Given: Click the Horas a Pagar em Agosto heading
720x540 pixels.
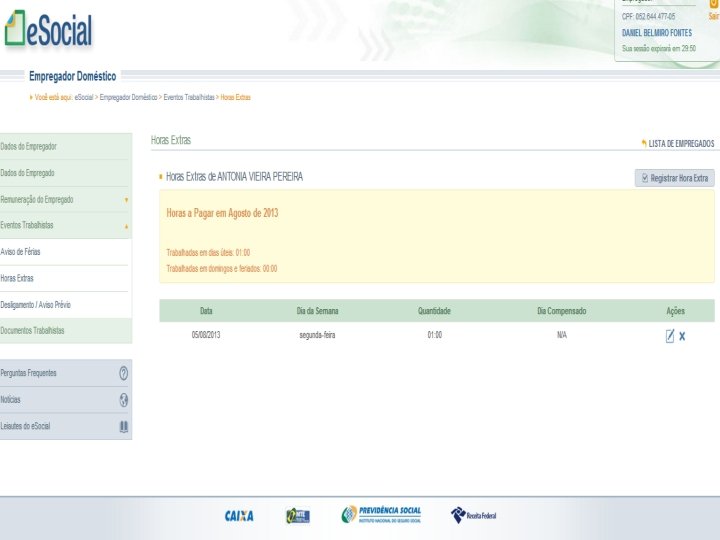Looking at the screenshot, I should tap(222, 213).
